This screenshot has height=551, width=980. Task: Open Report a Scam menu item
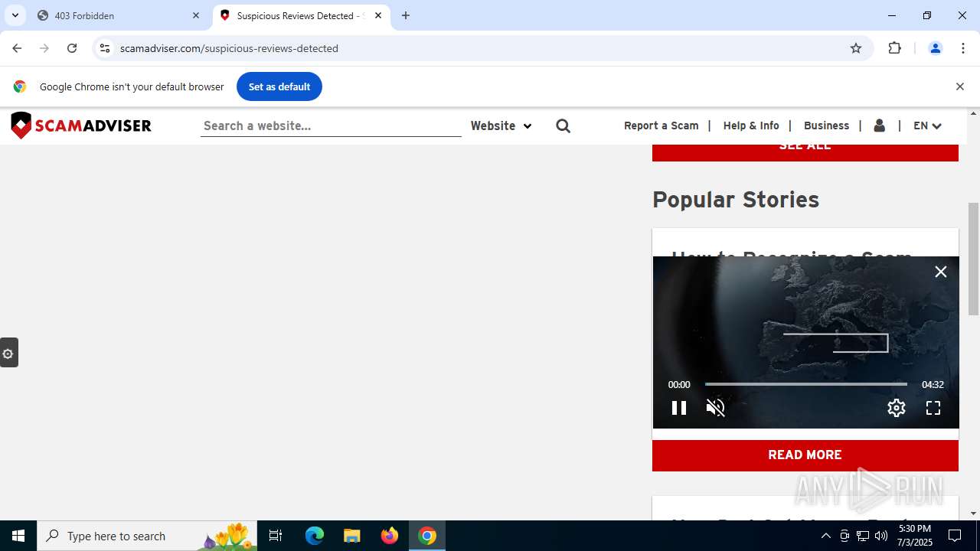[x=661, y=126]
